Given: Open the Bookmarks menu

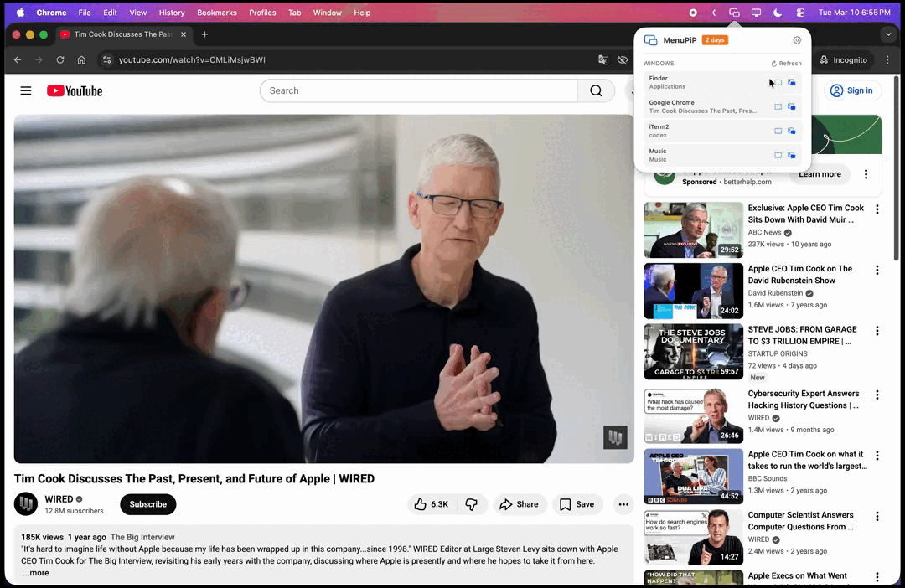Looking at the screenshot, I should coord(216,13).
